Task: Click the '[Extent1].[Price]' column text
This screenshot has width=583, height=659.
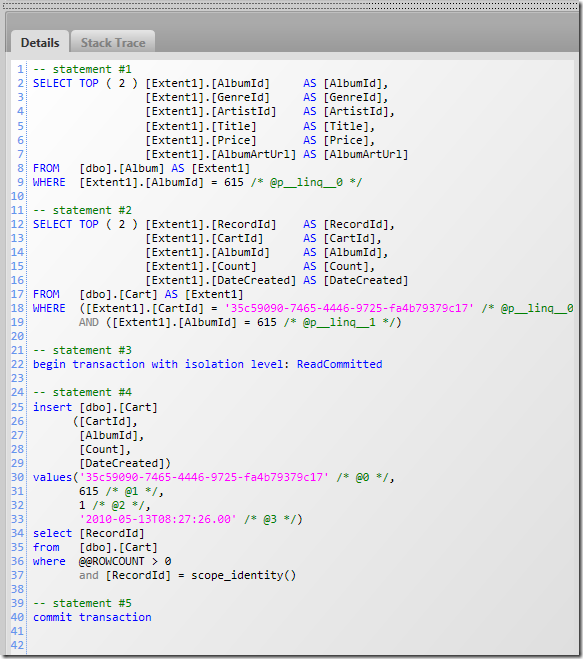Action: point(200,140)
